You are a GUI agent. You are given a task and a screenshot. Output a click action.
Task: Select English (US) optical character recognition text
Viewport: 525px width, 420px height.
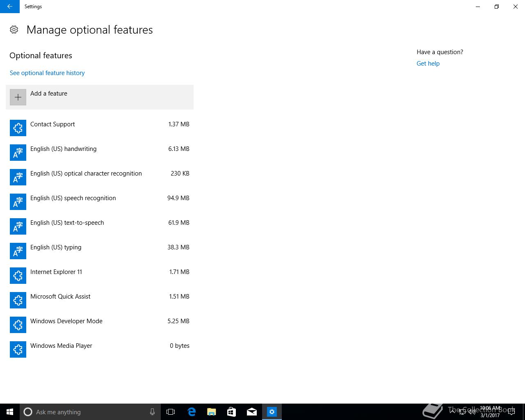pyautogui.click(x=86, y=173)
